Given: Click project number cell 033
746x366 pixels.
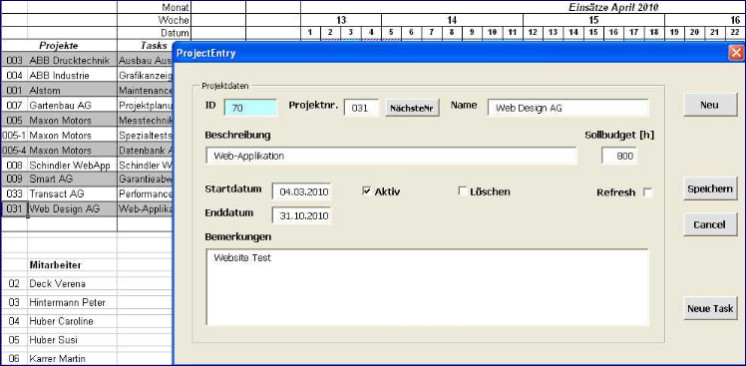Looking at the screenshot, I should tap(14, 194).
